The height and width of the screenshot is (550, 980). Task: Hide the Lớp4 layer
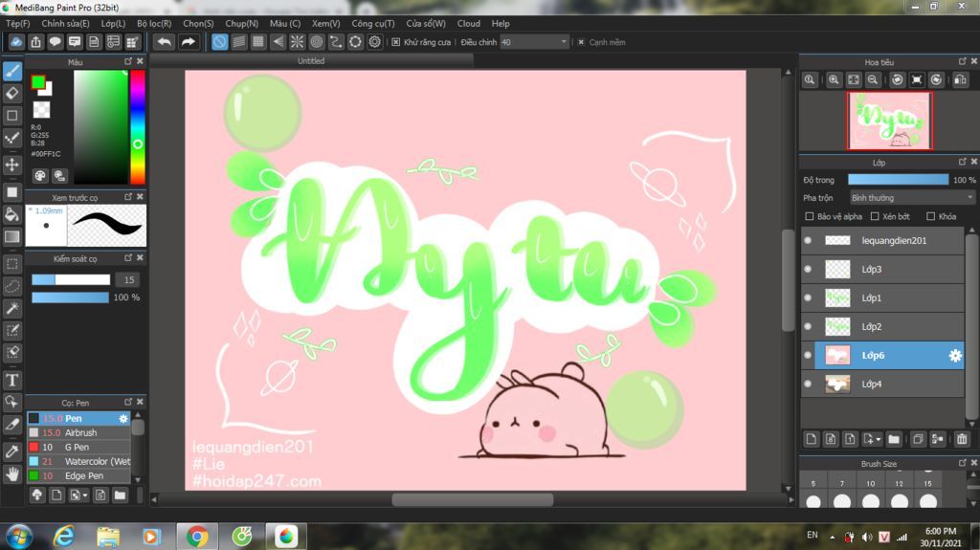click(x=808, y=384)
